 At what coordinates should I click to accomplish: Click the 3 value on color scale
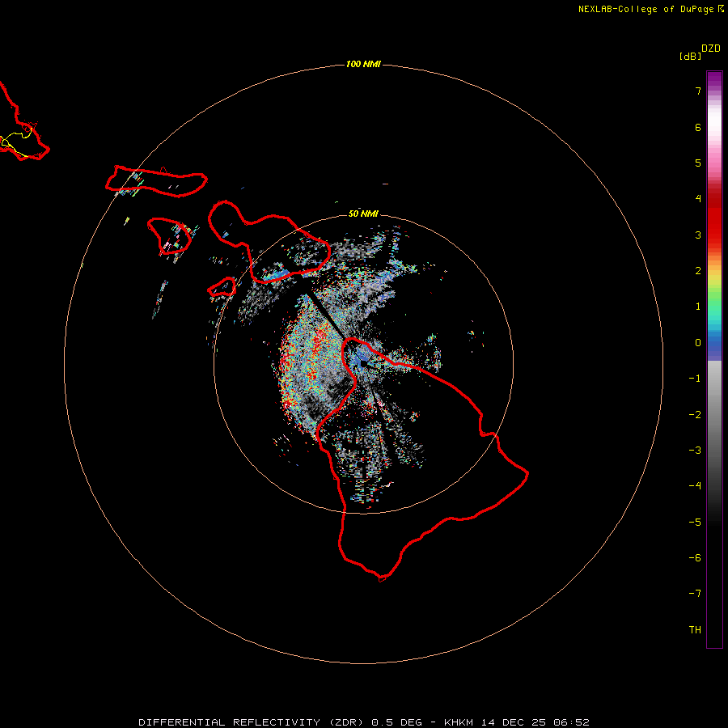tap(698, 235)
